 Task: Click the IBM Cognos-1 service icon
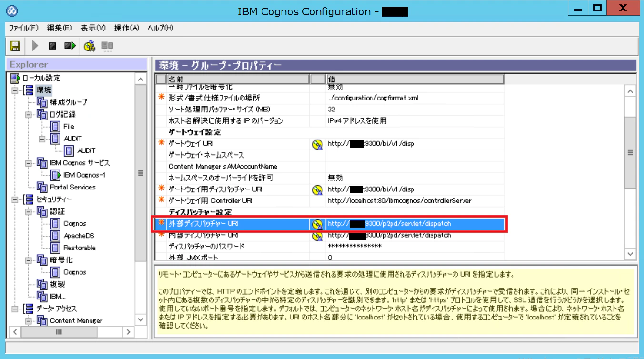pyautogui.click(x=55, y=175)
